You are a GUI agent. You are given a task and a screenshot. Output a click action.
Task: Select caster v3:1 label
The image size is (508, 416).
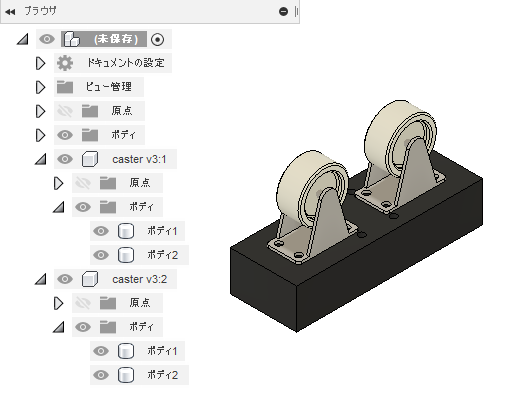(139, 159)
